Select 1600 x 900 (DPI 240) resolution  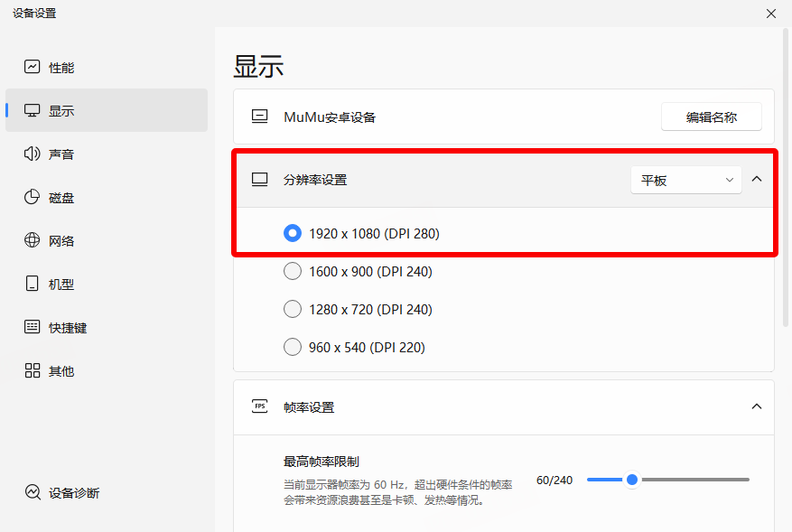click(x=293, y=271)
